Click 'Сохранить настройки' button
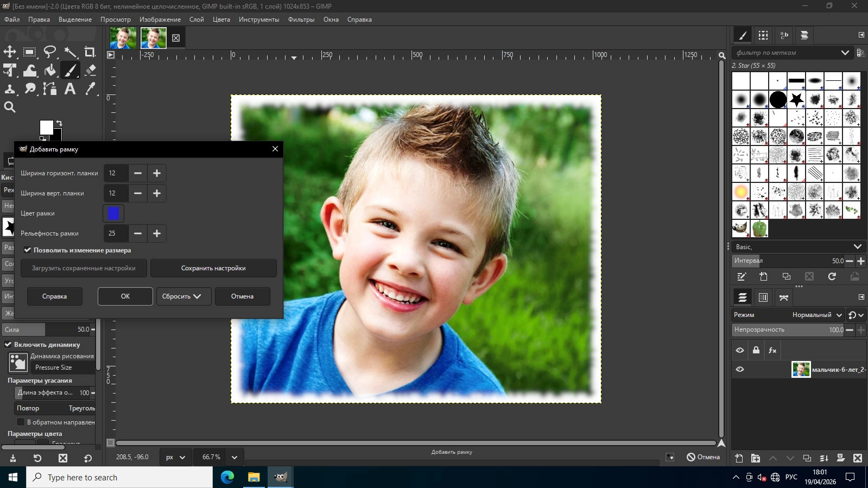The width and height of the screenshot is (868, 488). [x=213, y=268]
